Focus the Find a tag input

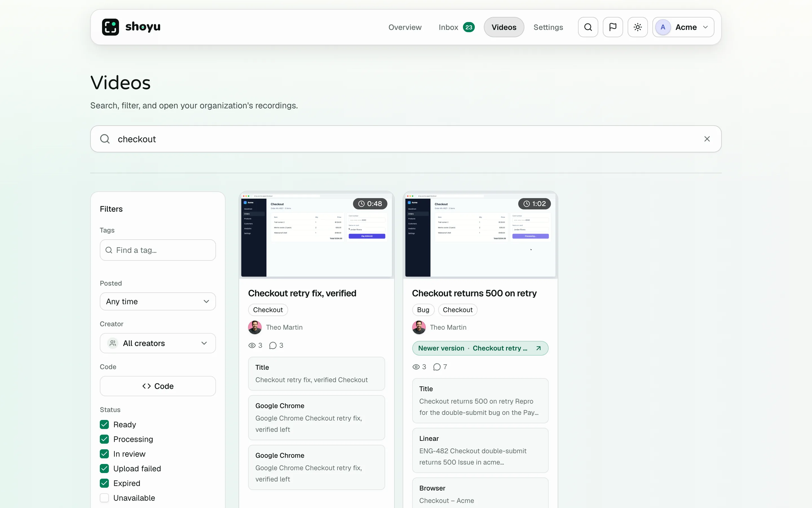[x=158, y=250]
